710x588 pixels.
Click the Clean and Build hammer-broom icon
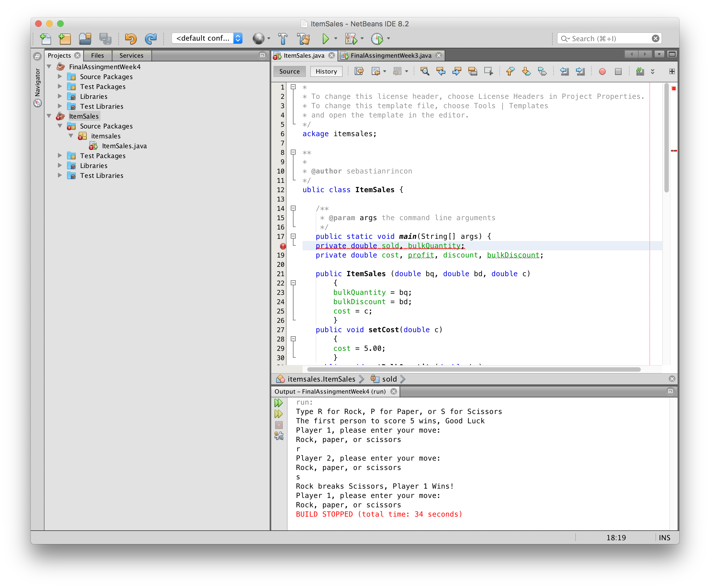(304, 38)
